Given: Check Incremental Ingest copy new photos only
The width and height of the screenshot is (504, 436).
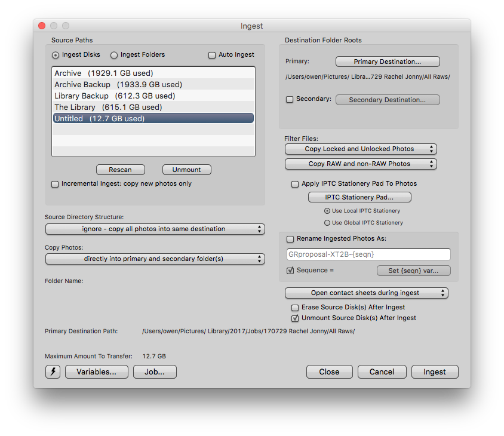Looking at the screenshot, I should pos(56,184).
